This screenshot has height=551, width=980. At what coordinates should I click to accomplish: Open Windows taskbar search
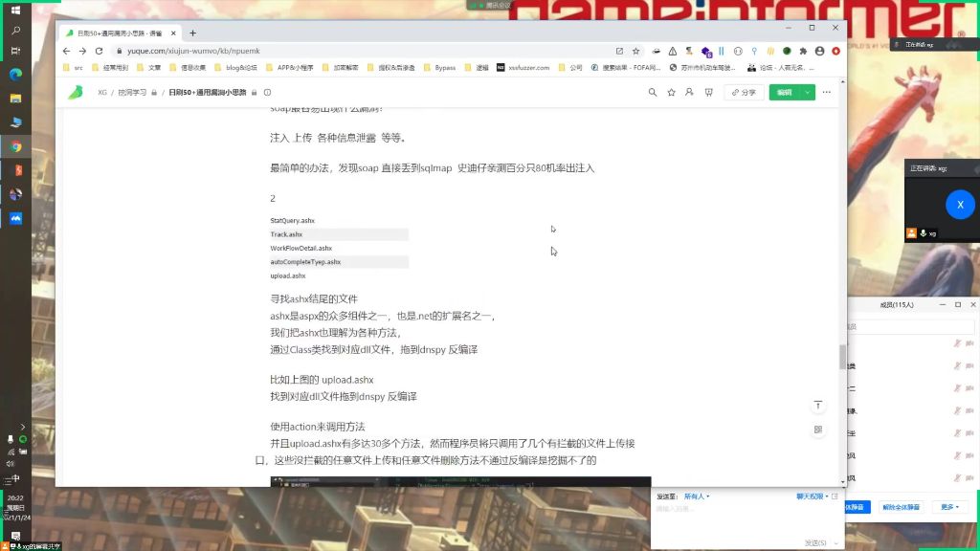point(15,30)
